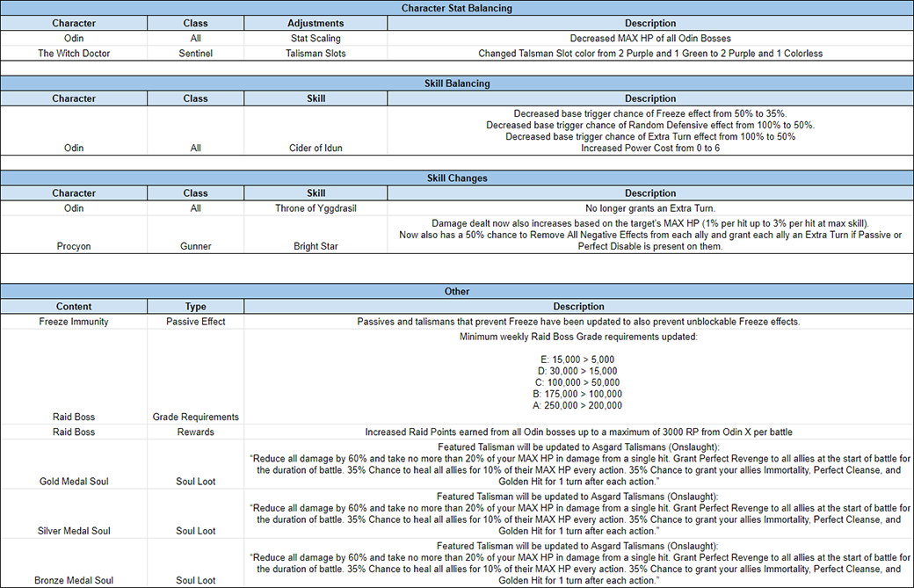Click the Character Stat Balancing section header

pyautogui.click(x=457, y=8)
